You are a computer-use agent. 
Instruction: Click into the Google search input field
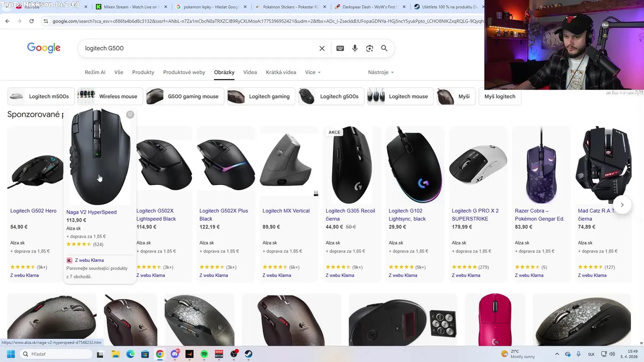(x=199, y=48)
